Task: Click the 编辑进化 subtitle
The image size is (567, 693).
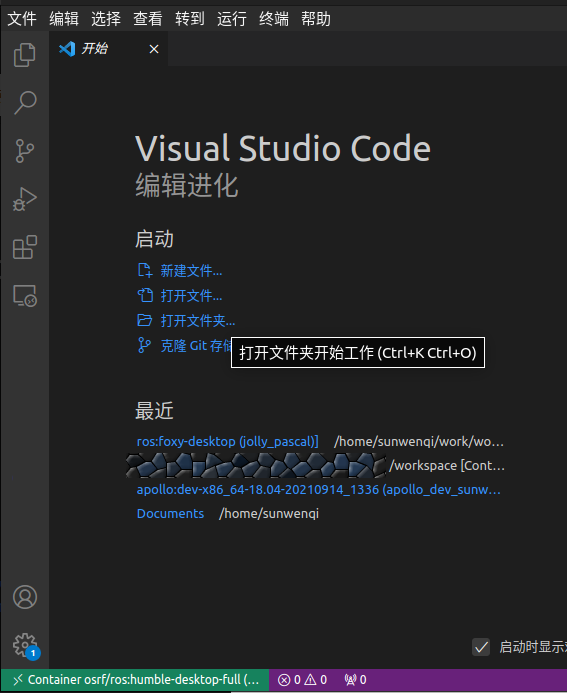Action: pos(186,185)
